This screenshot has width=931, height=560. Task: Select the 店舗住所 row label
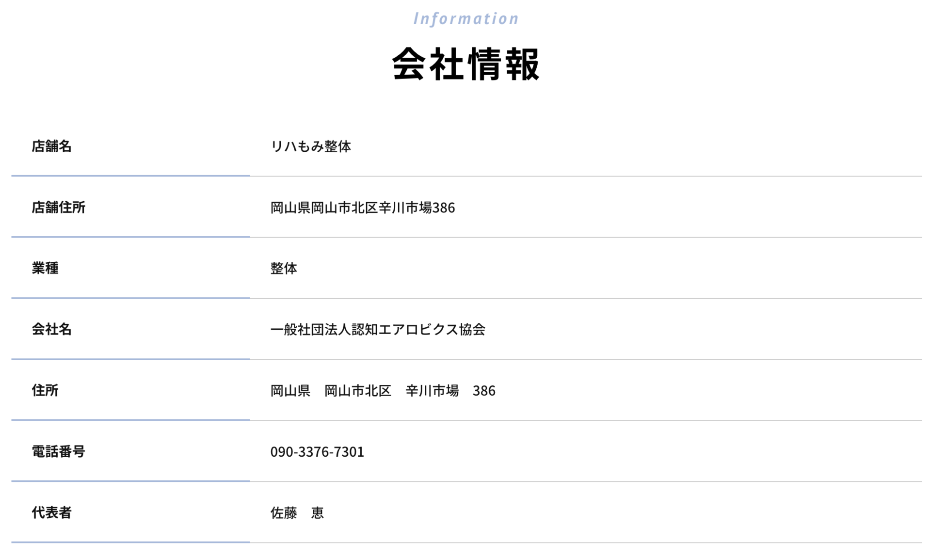(x=58, y=207)
